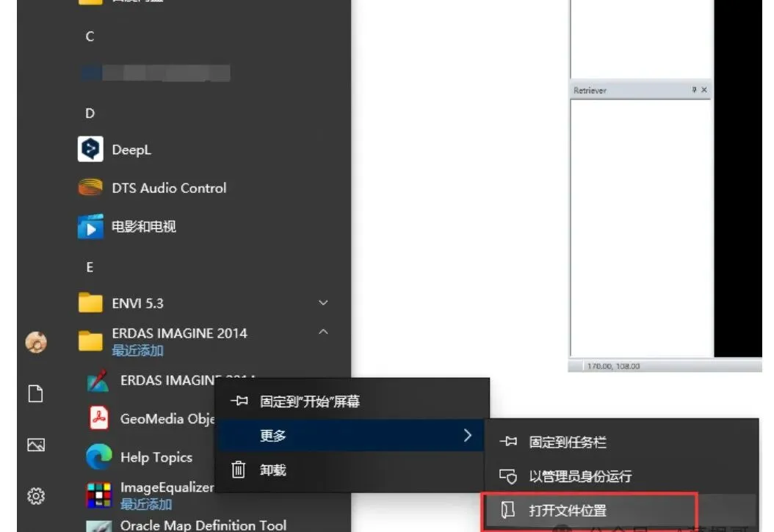Collapse the ERDAS IMAGINE 2014 folder chevron

point(323,332)
